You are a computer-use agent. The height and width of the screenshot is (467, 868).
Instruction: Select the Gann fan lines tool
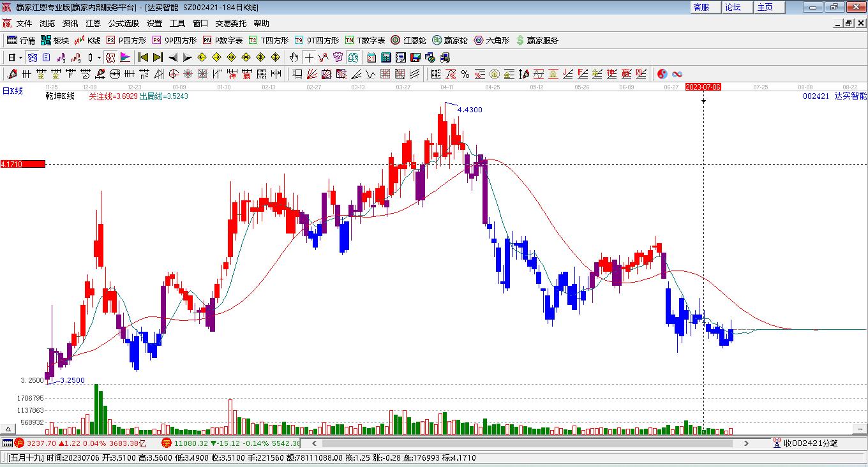click(x=312, y=74)
